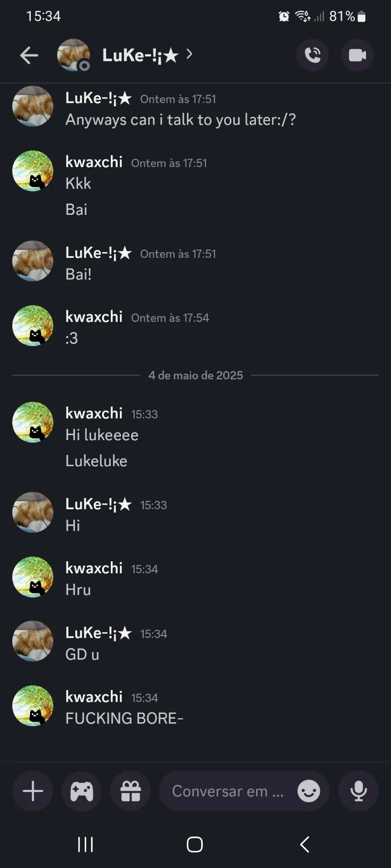This screenshot has width=391, height=868.
Task: Tap LuKe's avatar beside 'GD u' message
Action: point(33,641)
